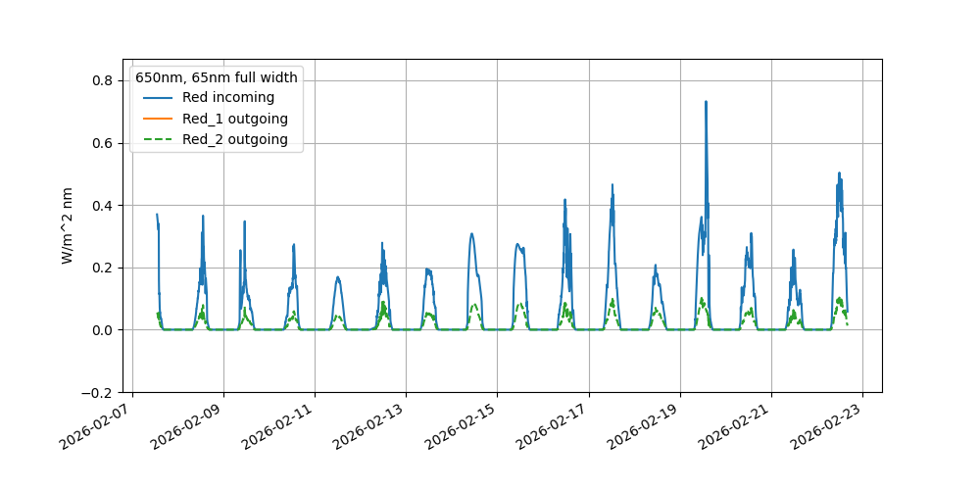Viewport: 980px width, 490px height.
Task: Click the green dashed Red_2 outgoing legend line
Action: pyautogui.click(x=158, y=140)
